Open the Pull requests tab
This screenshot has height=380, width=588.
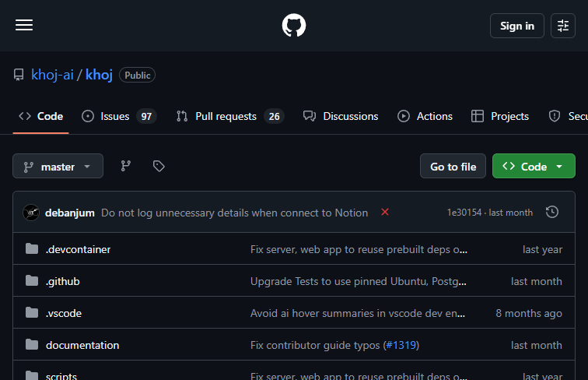[230, 116]
